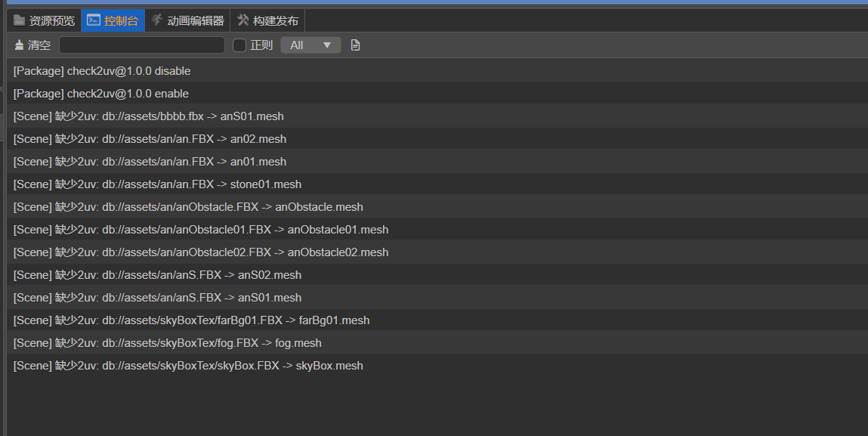Open the log file document icon
This screenshot has height=436, width=868.
click(x=355, y=45)
